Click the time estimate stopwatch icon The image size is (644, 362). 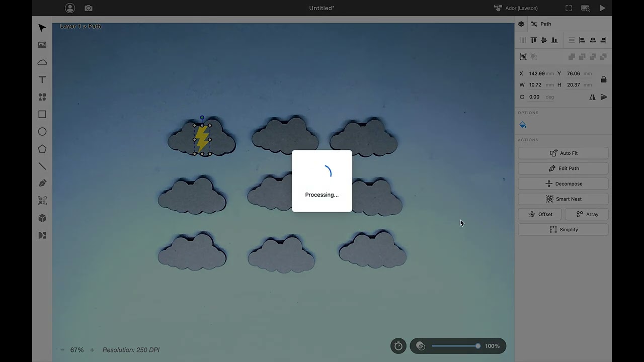(398, 346)
